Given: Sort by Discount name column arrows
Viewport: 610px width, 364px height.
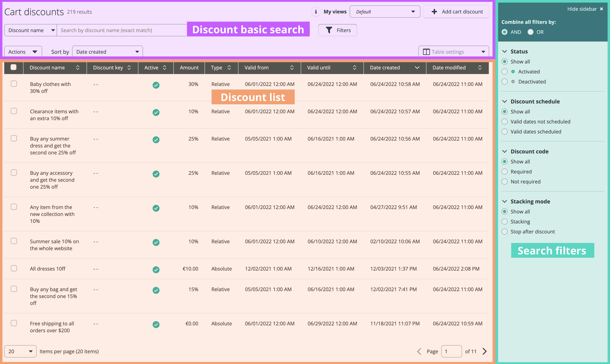Looking at the screenshot, I should coord(78,67).
